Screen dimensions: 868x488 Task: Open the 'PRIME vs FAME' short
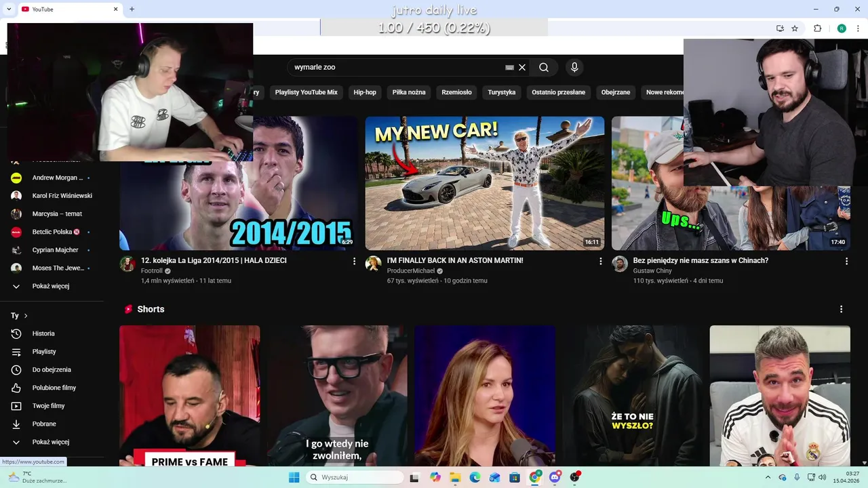tap(189, 396)
